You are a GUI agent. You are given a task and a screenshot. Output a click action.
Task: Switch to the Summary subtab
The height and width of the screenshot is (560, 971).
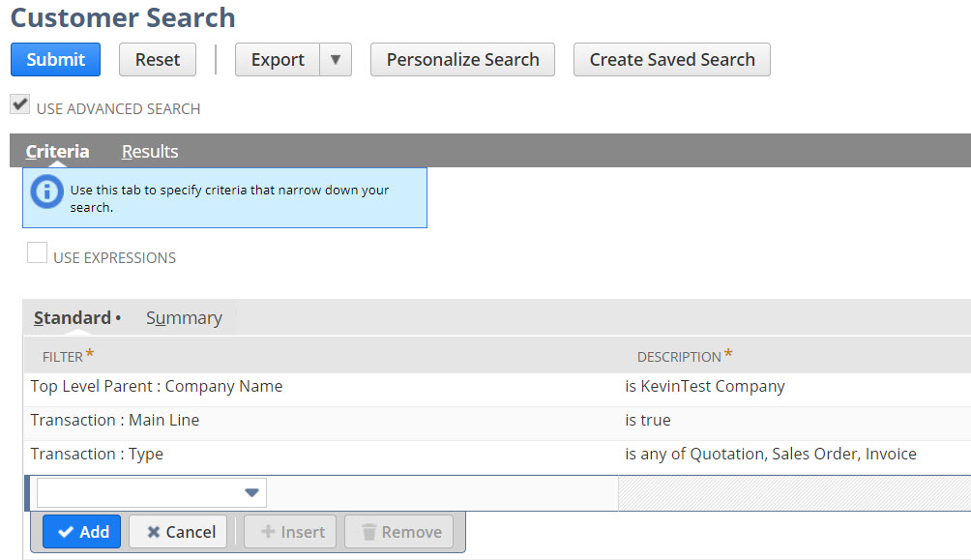pyautogui.click(x=184, y=317)
